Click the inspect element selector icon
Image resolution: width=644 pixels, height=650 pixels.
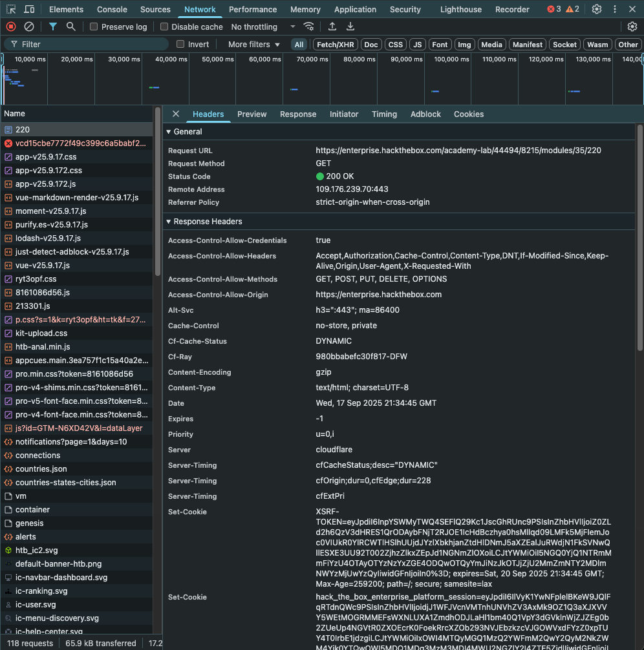click(x=11, y=9)
